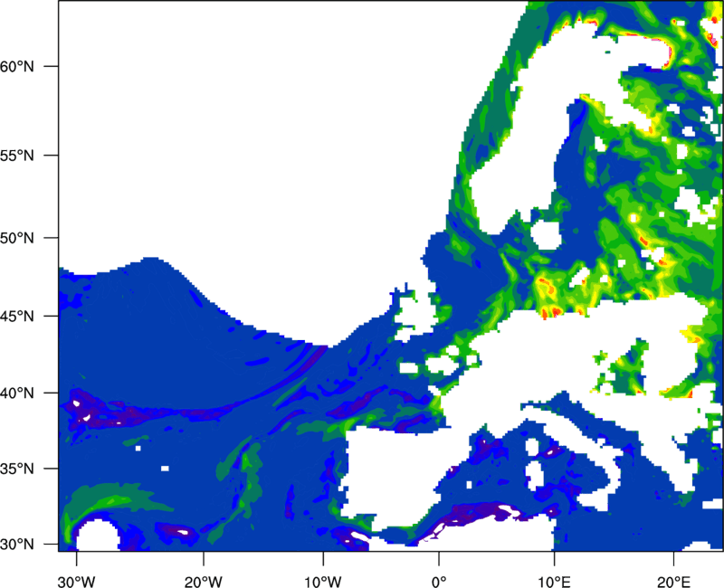Click the 10°W longitude label
The width and height of the screenshot is (724, 588).
tap(323, 582)
